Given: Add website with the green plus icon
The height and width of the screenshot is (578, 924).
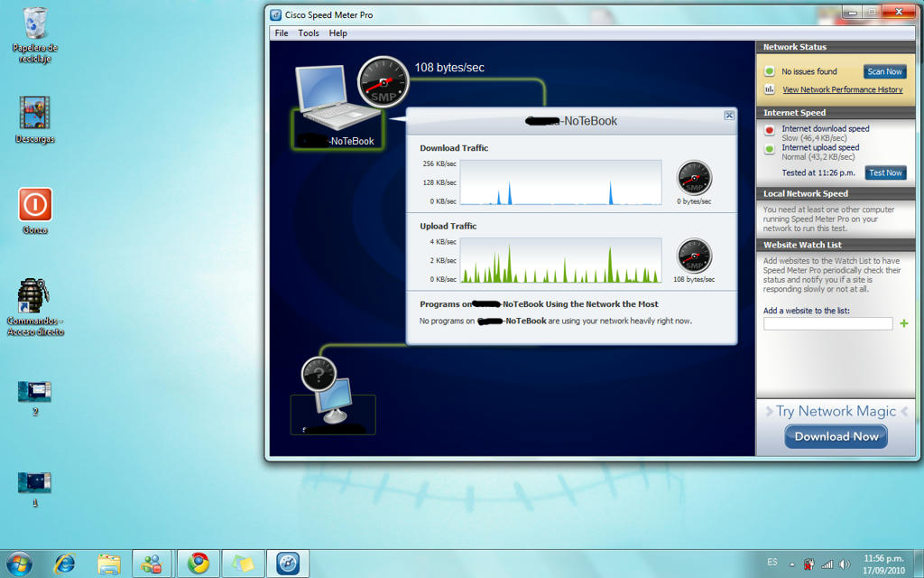Looking at the screenshot, I should (x=903, y=323).
